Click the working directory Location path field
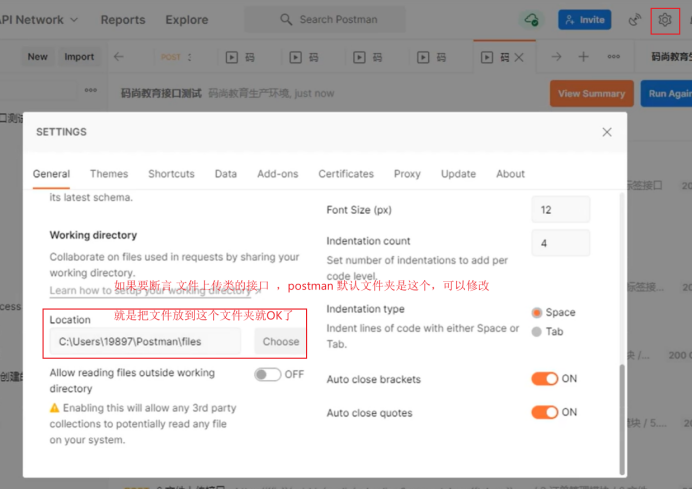Screen dimensions: 692x490 (x=145, y=342)
